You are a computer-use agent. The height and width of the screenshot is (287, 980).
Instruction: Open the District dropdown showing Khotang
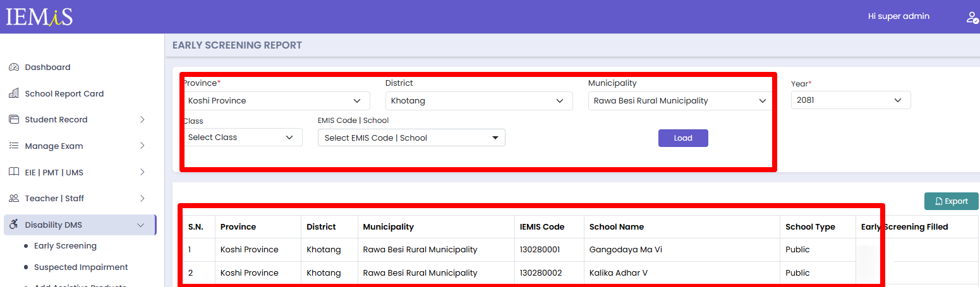[478, 101]
